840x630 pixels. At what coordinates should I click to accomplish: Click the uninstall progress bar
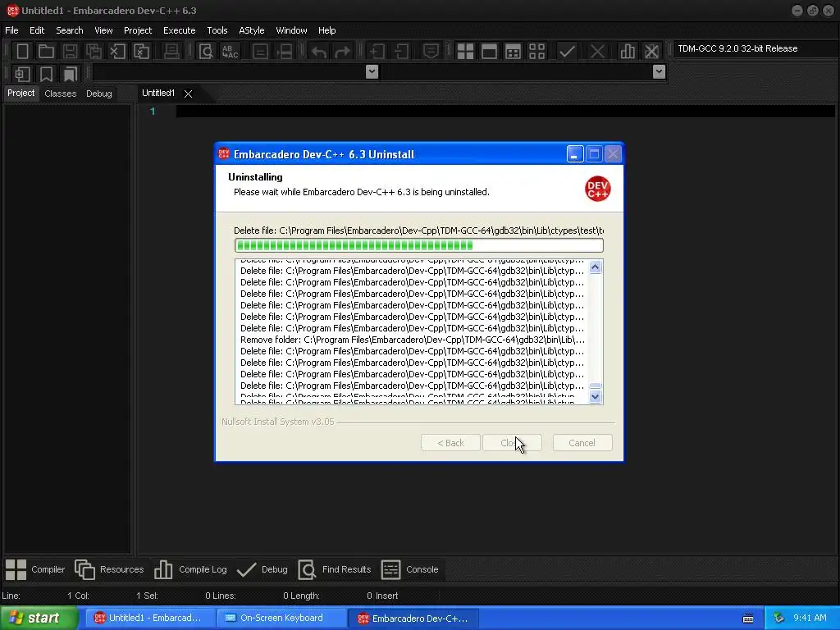(419, 245)
